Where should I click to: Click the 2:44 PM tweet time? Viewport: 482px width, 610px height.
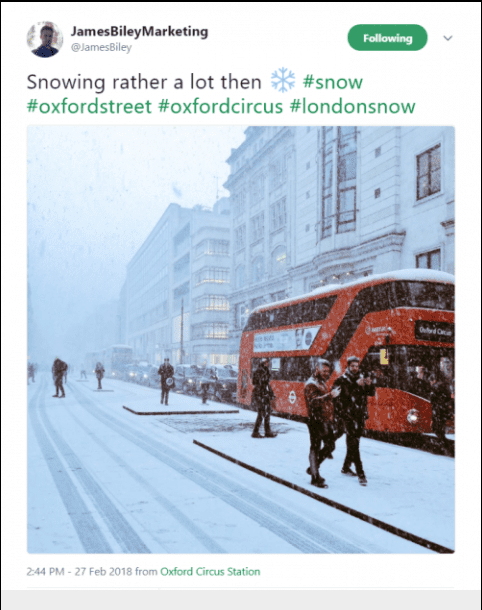point(45,571)
